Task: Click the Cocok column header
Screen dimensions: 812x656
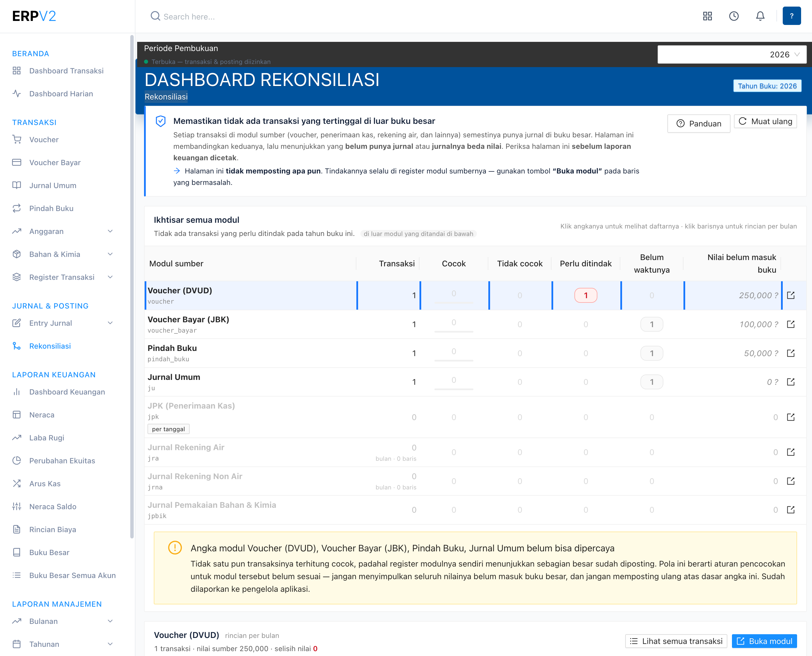Action: pyautogui.click(x=453, y=263)
